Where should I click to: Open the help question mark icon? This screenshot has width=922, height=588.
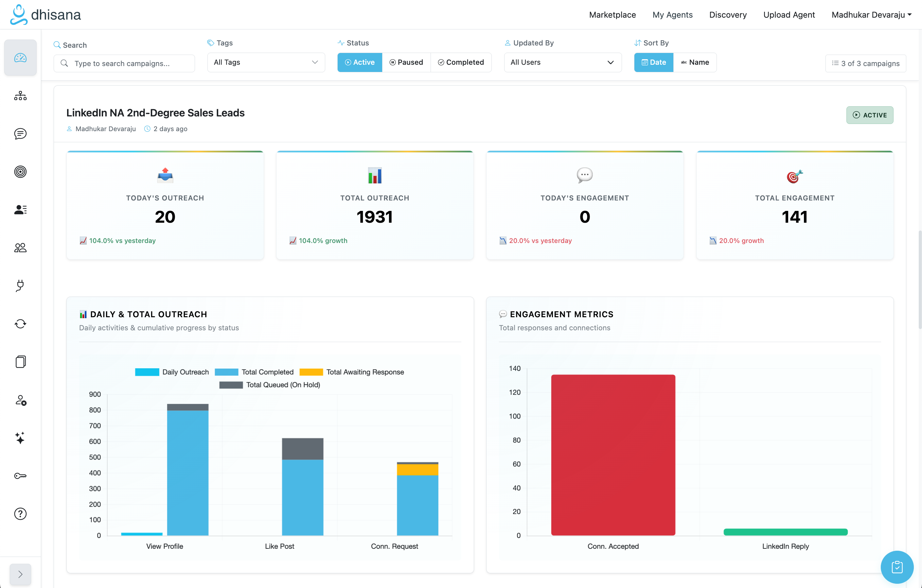click(x=20, y=514)
